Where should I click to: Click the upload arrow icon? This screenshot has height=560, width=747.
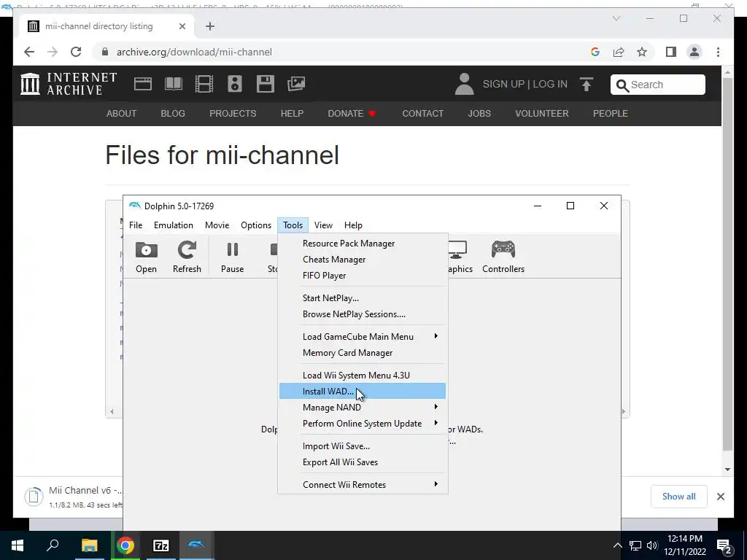point(587,85)
